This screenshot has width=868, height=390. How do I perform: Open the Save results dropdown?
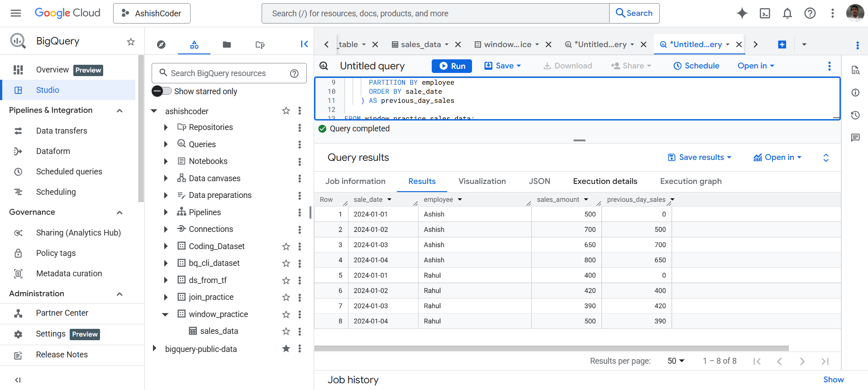(700, 157)
